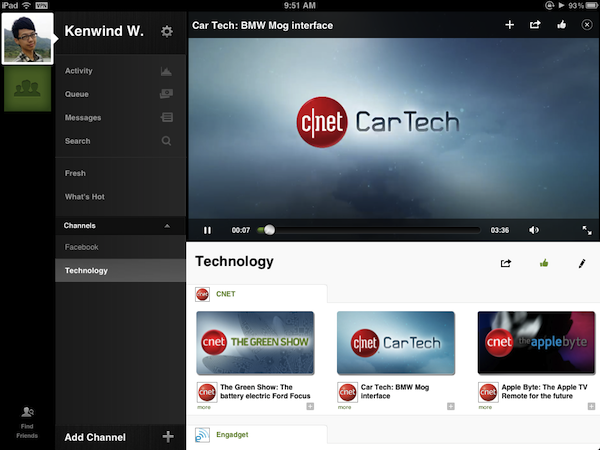Click Car Tech: BMW Mog interface title
Screen dimensions: 600x450
pos(395,391)
